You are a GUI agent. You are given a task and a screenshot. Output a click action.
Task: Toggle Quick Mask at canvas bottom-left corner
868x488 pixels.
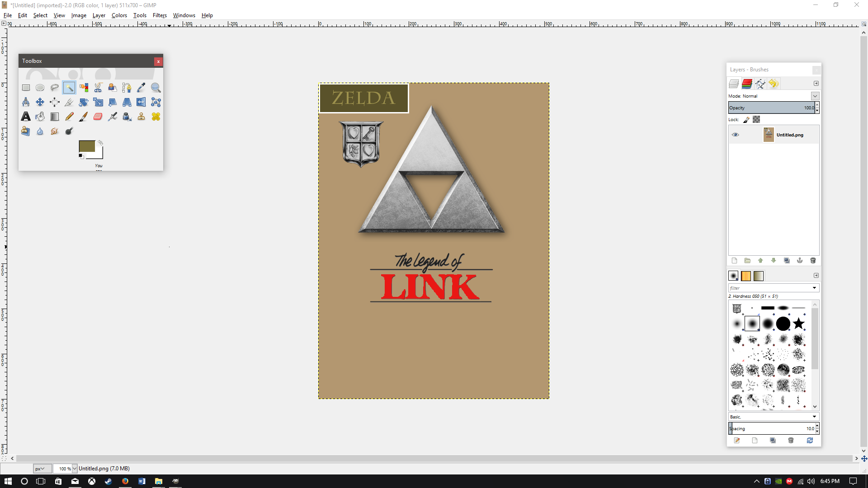tap(4, 458)
